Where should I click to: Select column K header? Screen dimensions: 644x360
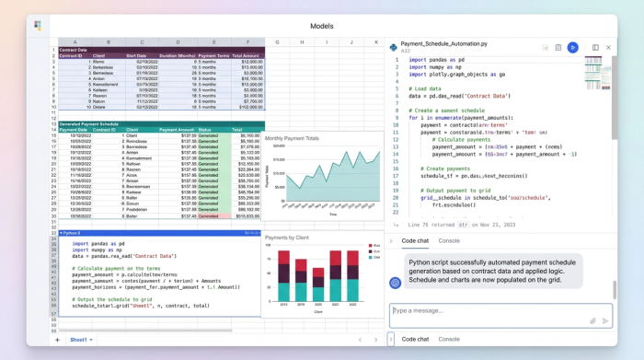pos(376,42)
